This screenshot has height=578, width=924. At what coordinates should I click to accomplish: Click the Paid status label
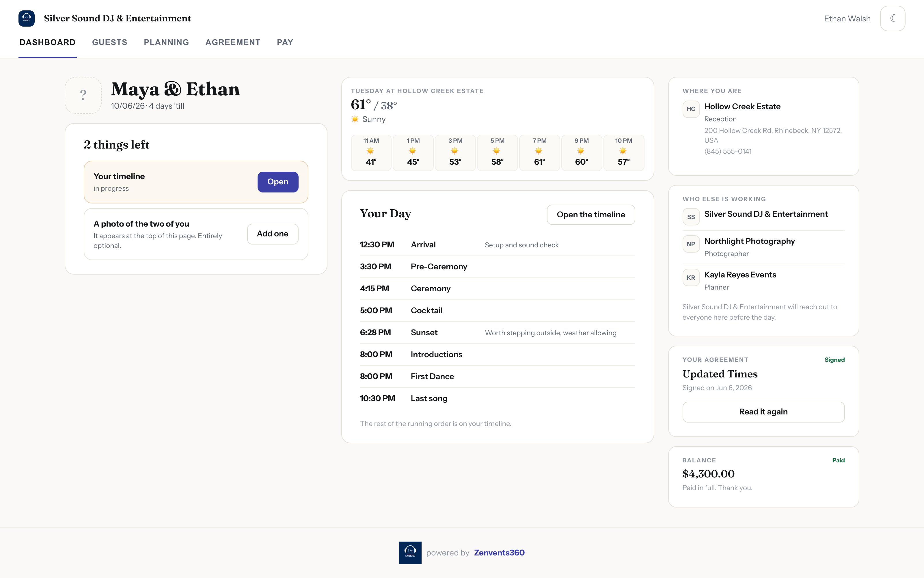(838, 460)
